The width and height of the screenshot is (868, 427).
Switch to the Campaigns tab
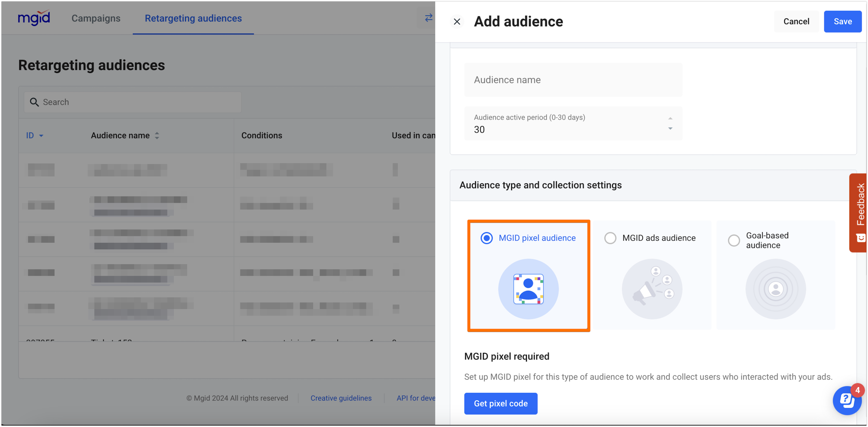pos(96,18)
